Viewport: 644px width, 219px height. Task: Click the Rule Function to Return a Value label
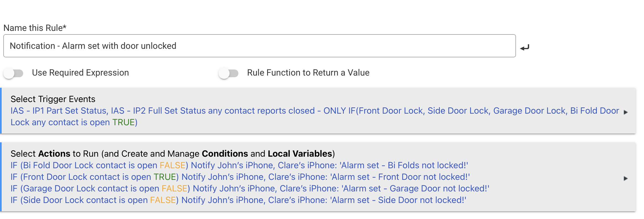coord(308,73)
